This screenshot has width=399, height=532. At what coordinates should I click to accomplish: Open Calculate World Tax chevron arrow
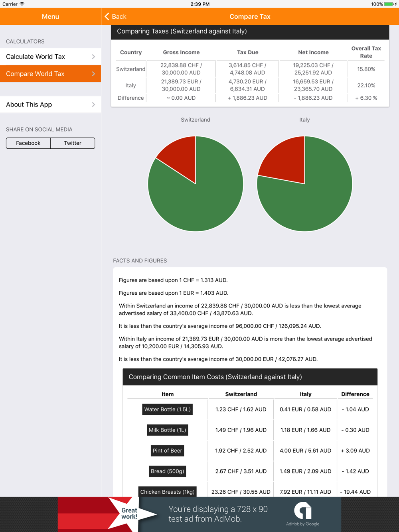[x=93, y=57]
